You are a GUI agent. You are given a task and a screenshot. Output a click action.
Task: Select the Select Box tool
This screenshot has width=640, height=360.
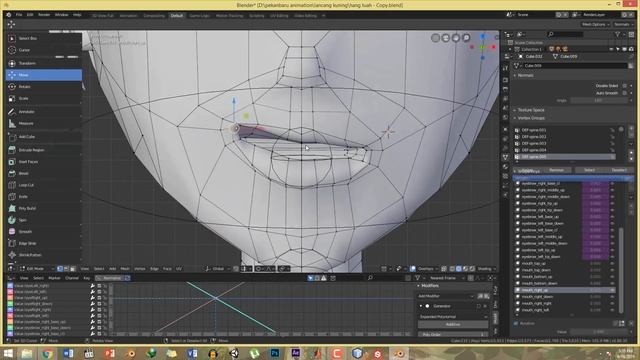(x=44, y=38)
